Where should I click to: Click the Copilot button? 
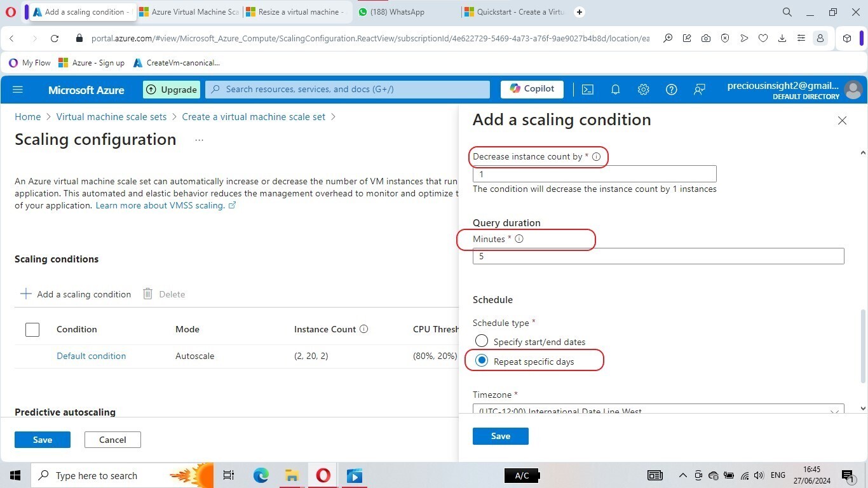coord(532,89)
